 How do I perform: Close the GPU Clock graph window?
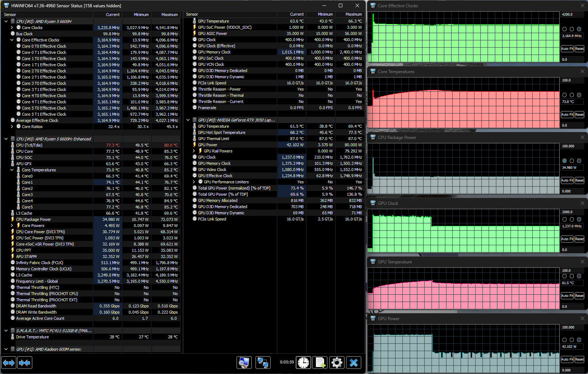pos(583,203)
